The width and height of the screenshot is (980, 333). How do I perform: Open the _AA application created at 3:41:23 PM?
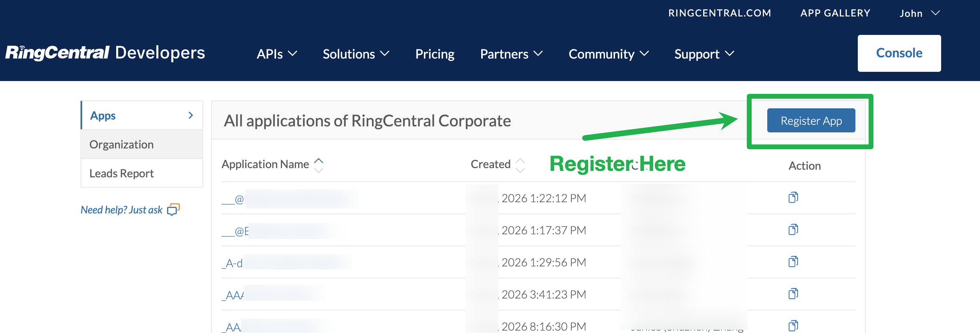click(274, 295)
